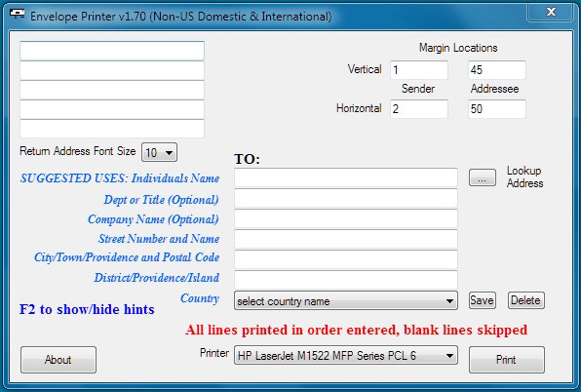The width and height of the screenshot is (581, 392).
Task: Click the District/Providence/Island input field
Action: 346,280
